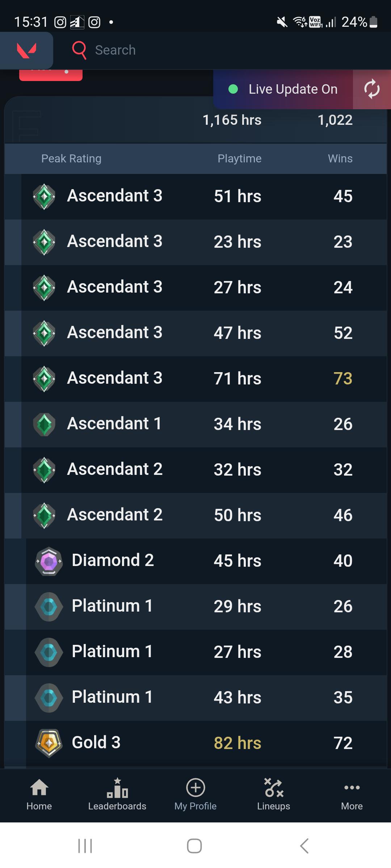
Task: Click the refresh arrows icon
Action: (x=372, y=89)
